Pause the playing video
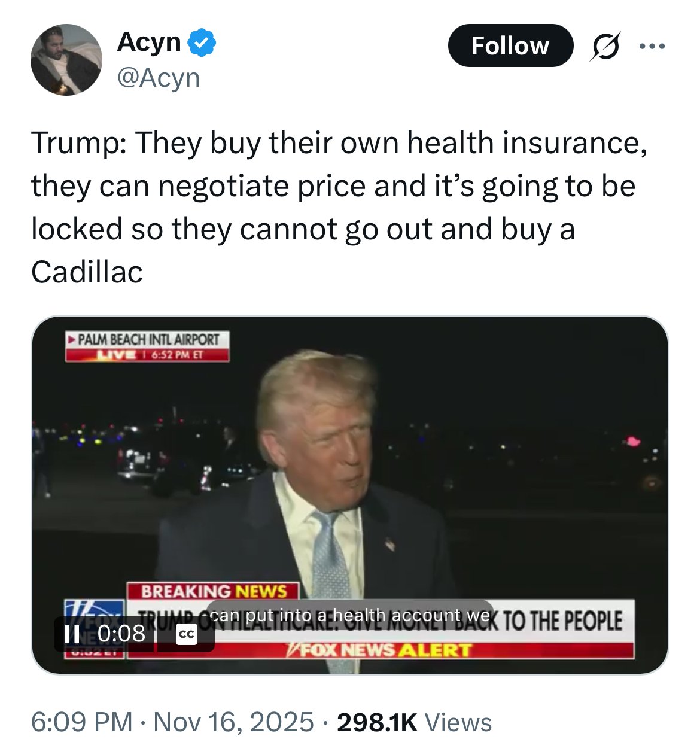 pos(72,634)
